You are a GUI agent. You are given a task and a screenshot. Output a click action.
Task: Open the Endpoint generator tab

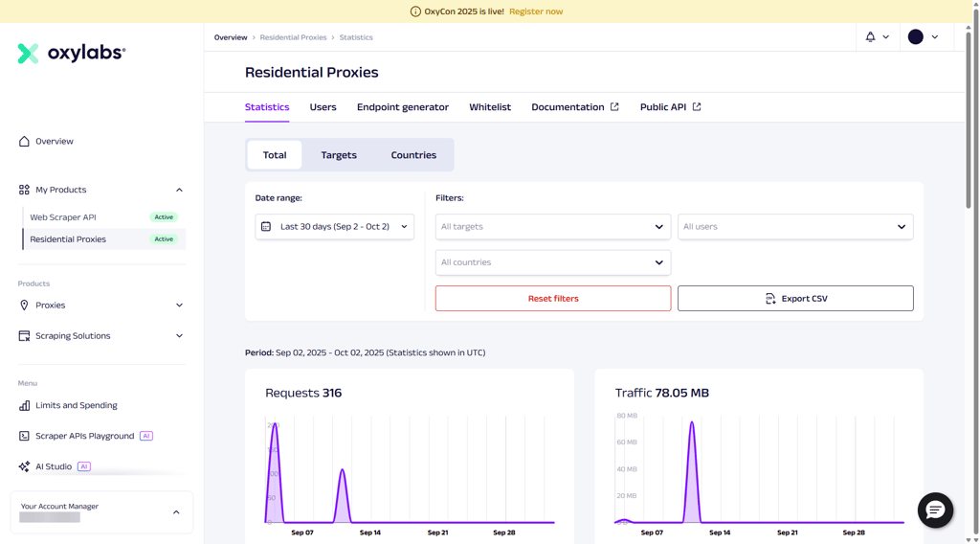tap(403, 107)
